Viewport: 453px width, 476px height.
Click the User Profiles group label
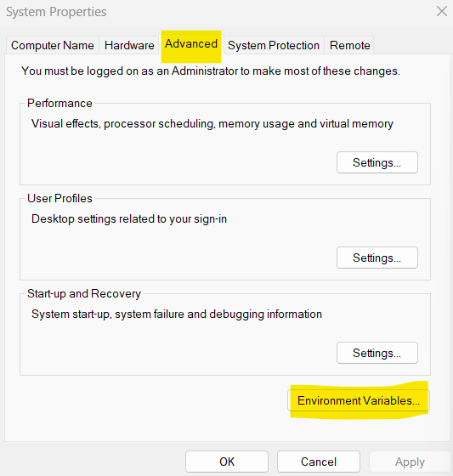pyautogui.click(x=59, y=198)
